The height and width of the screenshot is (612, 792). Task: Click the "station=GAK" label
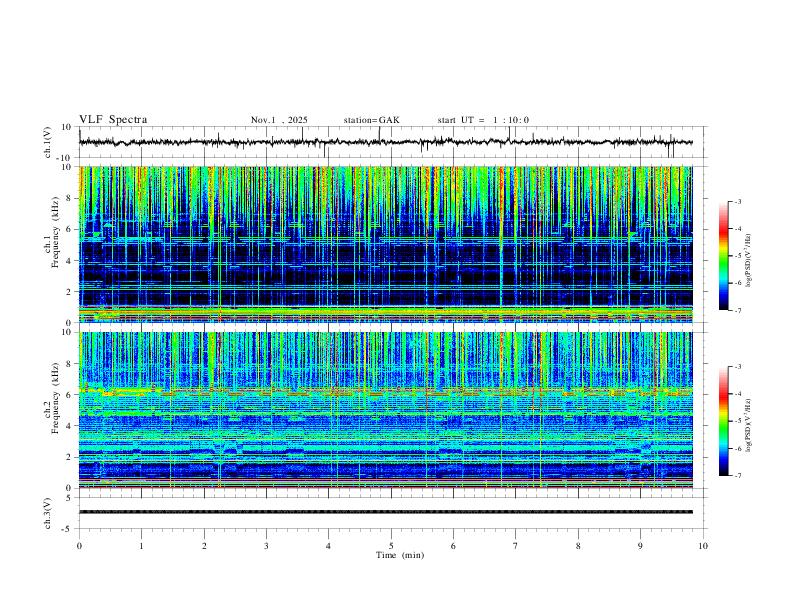[x=372, y=120]
